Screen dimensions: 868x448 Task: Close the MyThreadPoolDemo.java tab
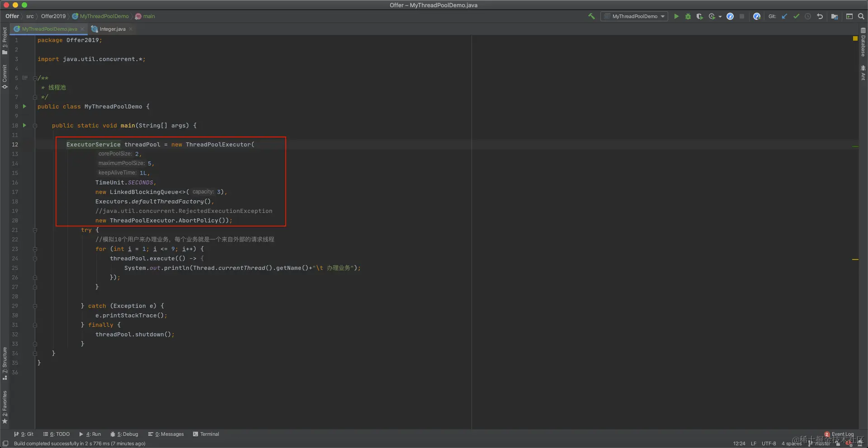[x=82, y=29]
